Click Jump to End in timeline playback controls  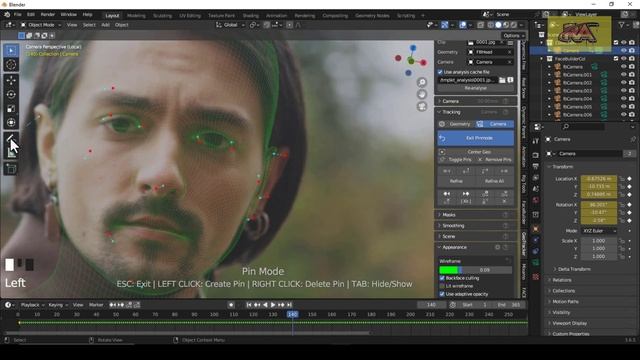(289, 305)
